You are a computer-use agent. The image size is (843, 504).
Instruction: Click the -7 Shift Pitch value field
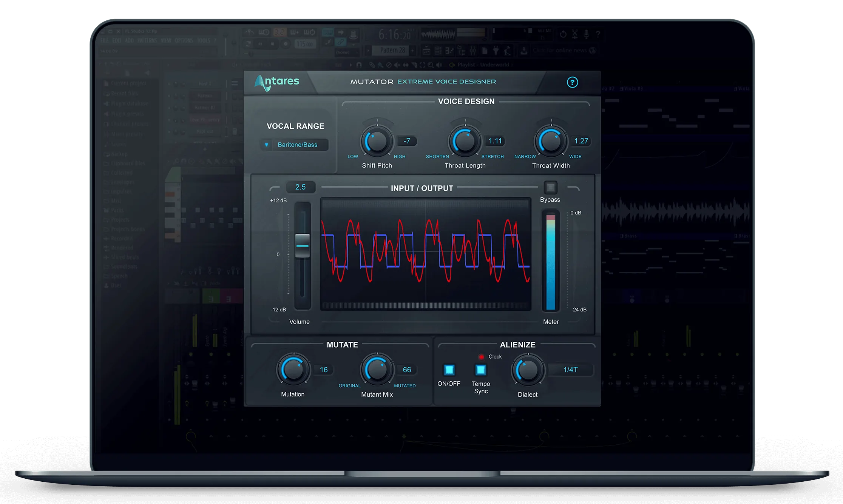tap(408, 140)
